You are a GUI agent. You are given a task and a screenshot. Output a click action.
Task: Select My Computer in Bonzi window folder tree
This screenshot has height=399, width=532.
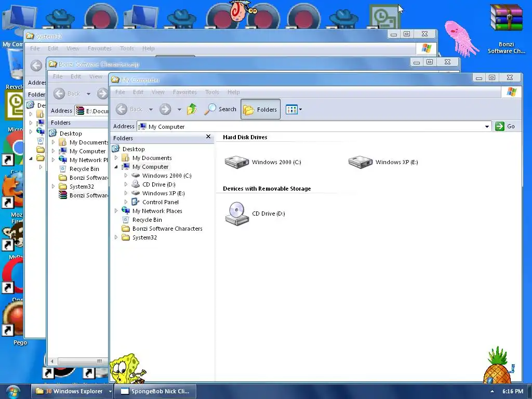[87, 151]
